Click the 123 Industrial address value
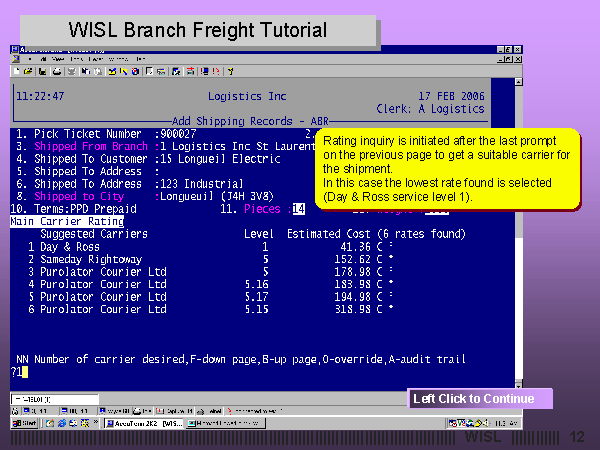 click(x=201, y=184)
